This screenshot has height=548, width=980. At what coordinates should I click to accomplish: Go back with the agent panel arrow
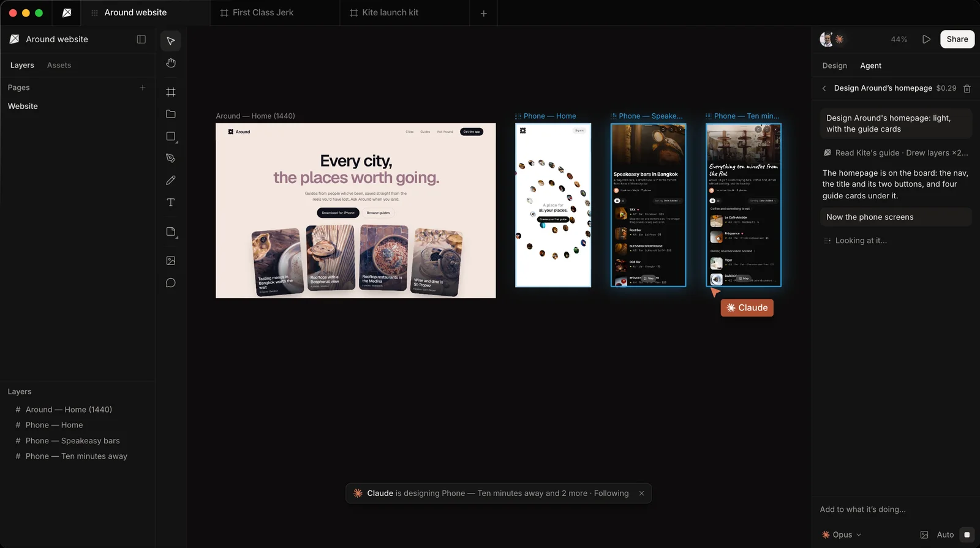tap(824, 88)
